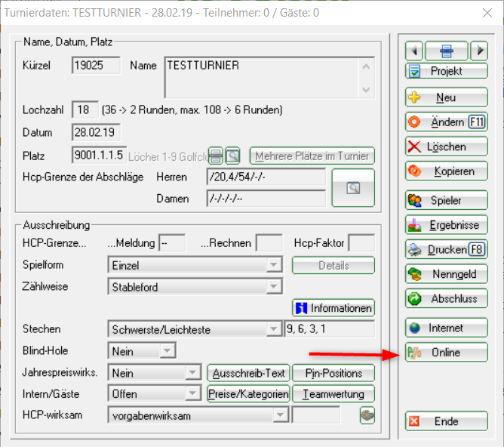Screen dimensions: 504x447
Task: Expand the Blind-Hole dropdown
Action: point(167,351)
